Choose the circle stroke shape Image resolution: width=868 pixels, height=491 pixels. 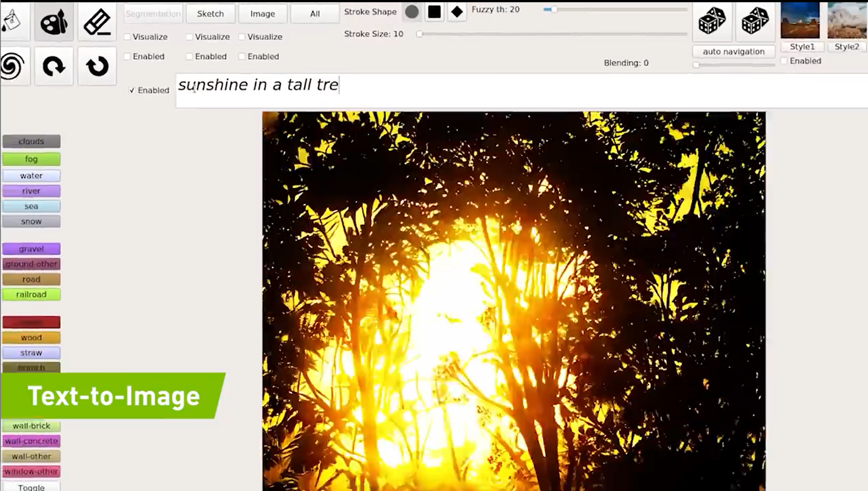(412, 12)
